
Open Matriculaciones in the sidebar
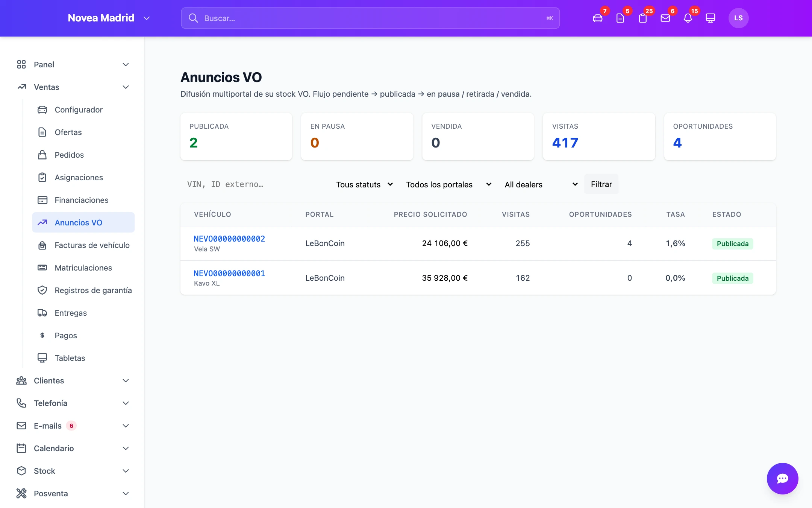[83, 268]
